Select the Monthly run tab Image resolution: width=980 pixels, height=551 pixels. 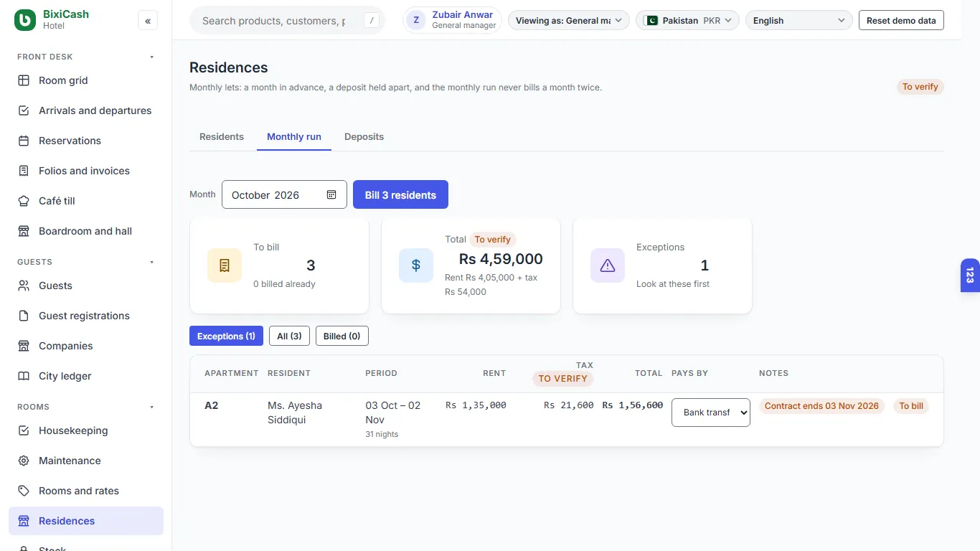pos(294,136)
